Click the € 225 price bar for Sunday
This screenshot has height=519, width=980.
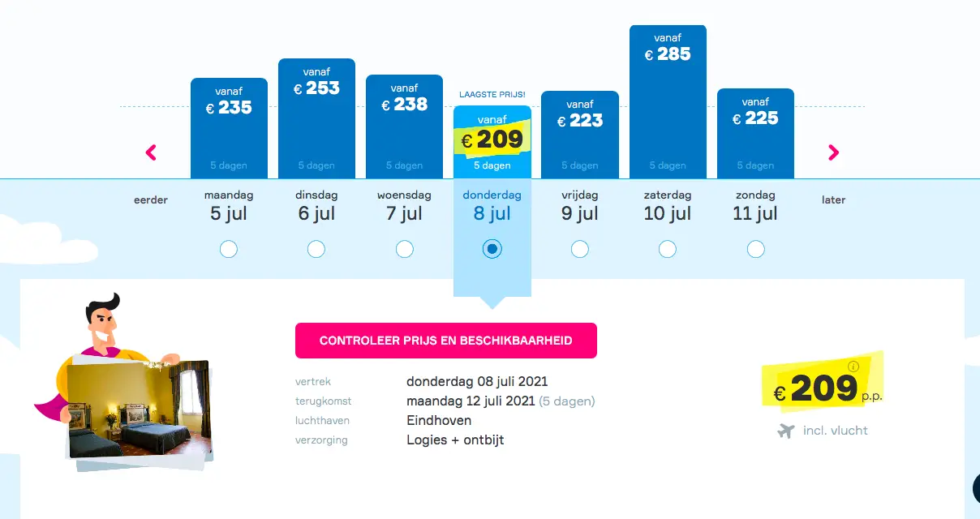pyautogui.click(x=755, y=134)
